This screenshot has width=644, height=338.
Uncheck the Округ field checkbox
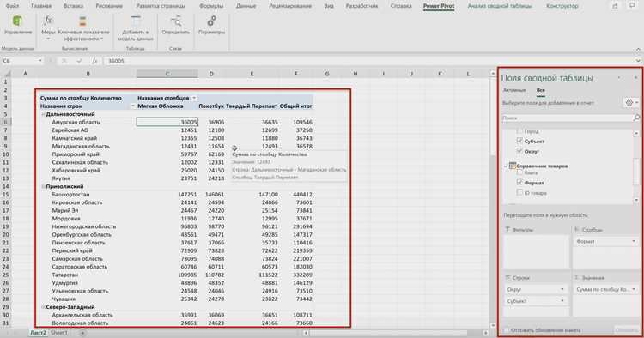pyautogui.click(x=519, y=151)
